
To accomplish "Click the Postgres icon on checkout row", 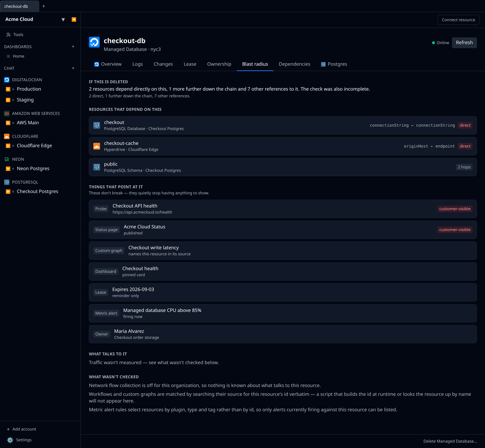I will tap(97, 125).
